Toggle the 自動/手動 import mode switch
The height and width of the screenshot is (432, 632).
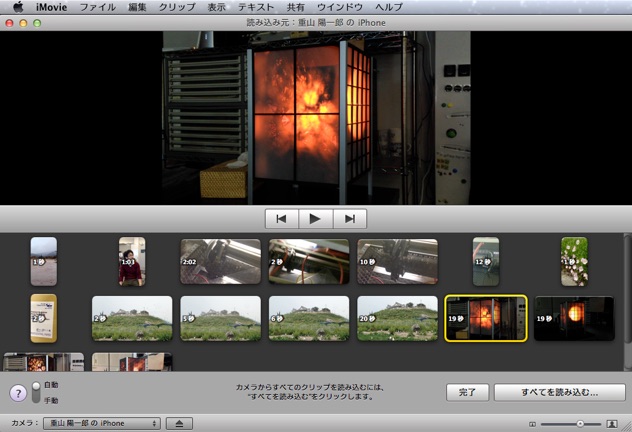tap(36, 392)
